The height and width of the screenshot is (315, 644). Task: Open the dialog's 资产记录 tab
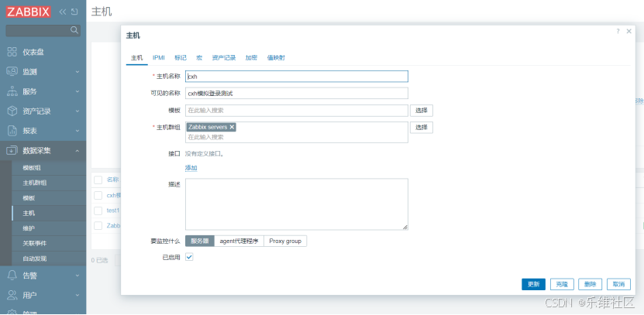point(224,58)
